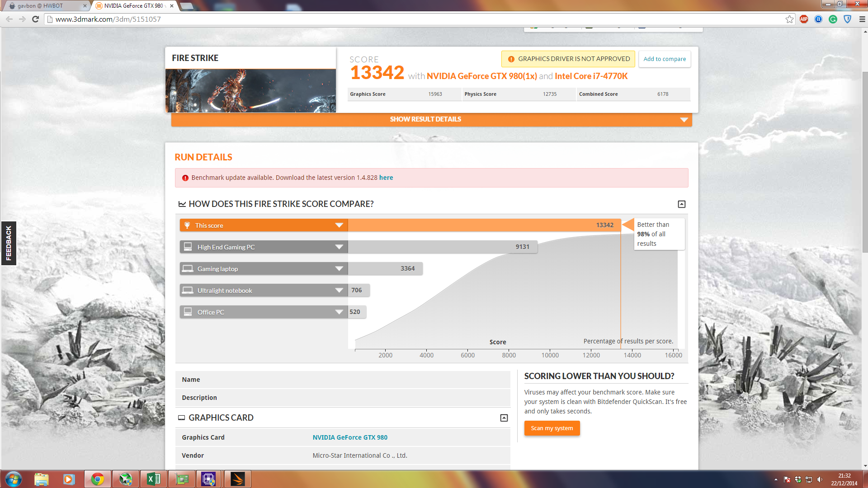Click Add to compare button

coord(665,59)
